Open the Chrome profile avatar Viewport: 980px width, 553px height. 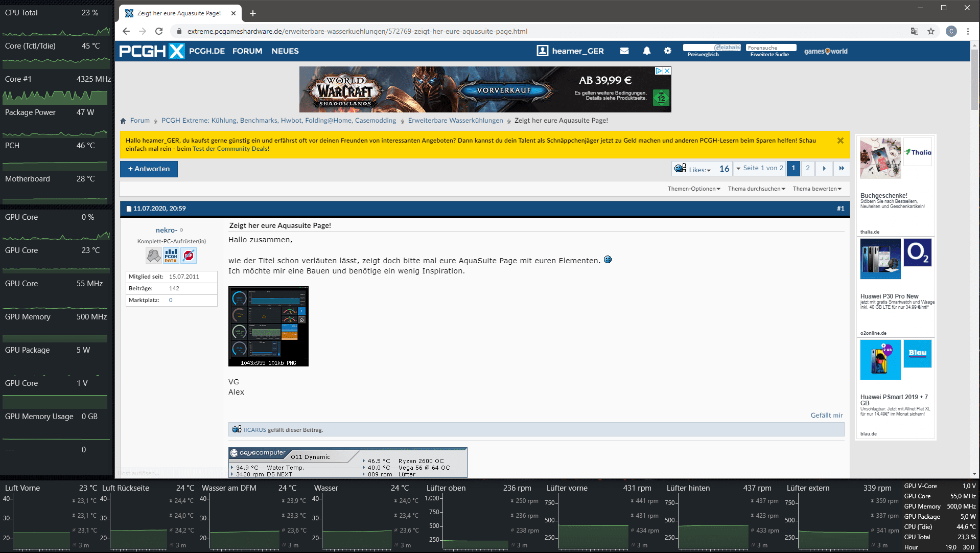click(951, 31)
